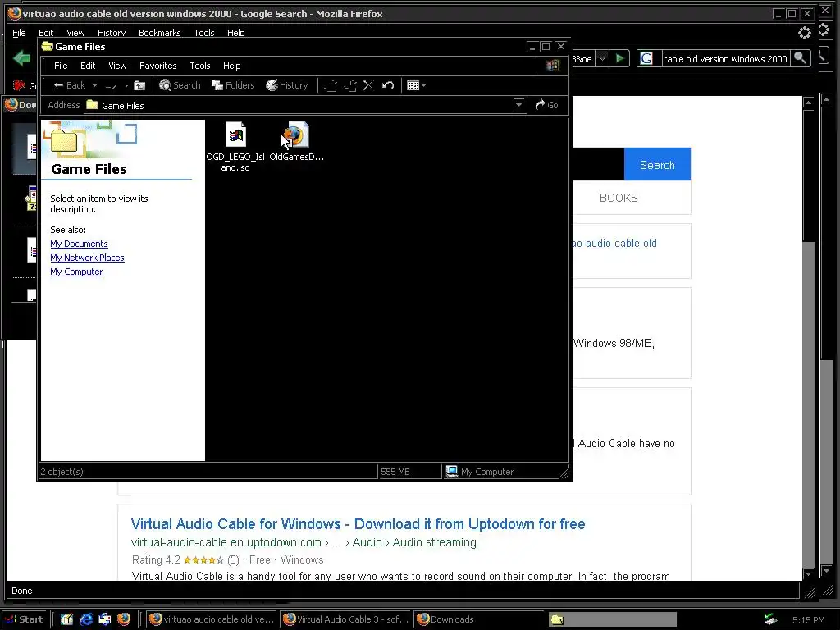Viewport: 840px width, 630px height.
Task: Open Virtual Audio Cable Uptodown result link
Action: 358,524
